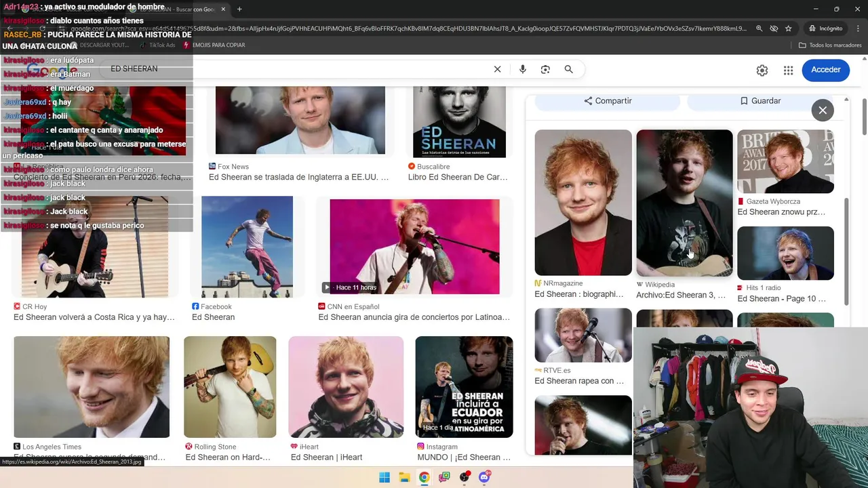Open Fox News 'se traslada de Inglaterra' link

click(x=298, y=177)
